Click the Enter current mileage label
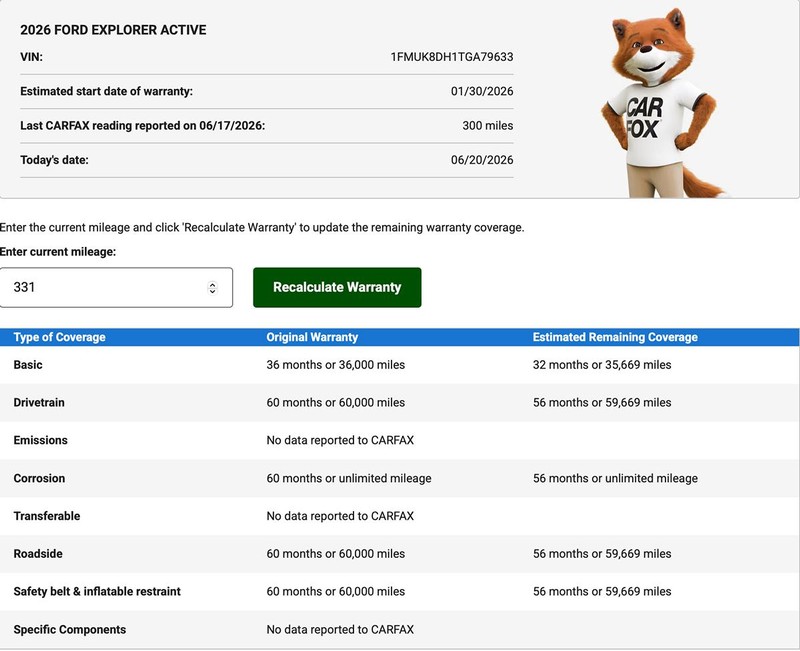Screen dimensions: 800x651 [x=58, y=252]
